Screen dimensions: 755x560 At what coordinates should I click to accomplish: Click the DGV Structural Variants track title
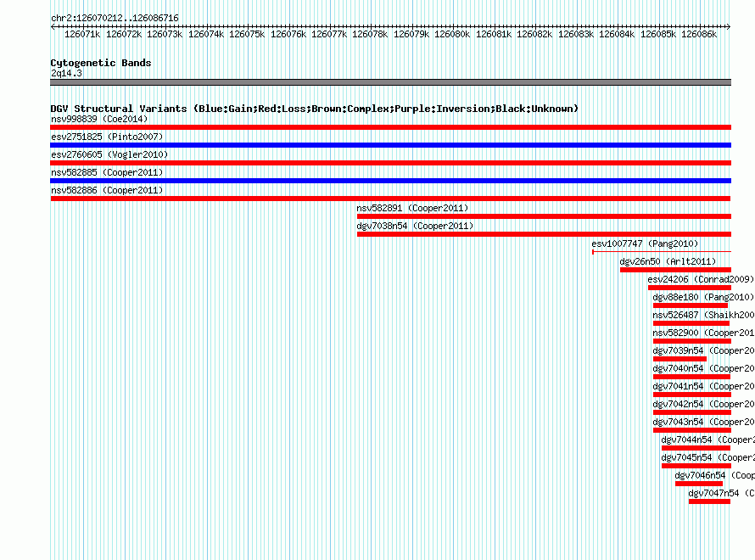pos(315,109)
